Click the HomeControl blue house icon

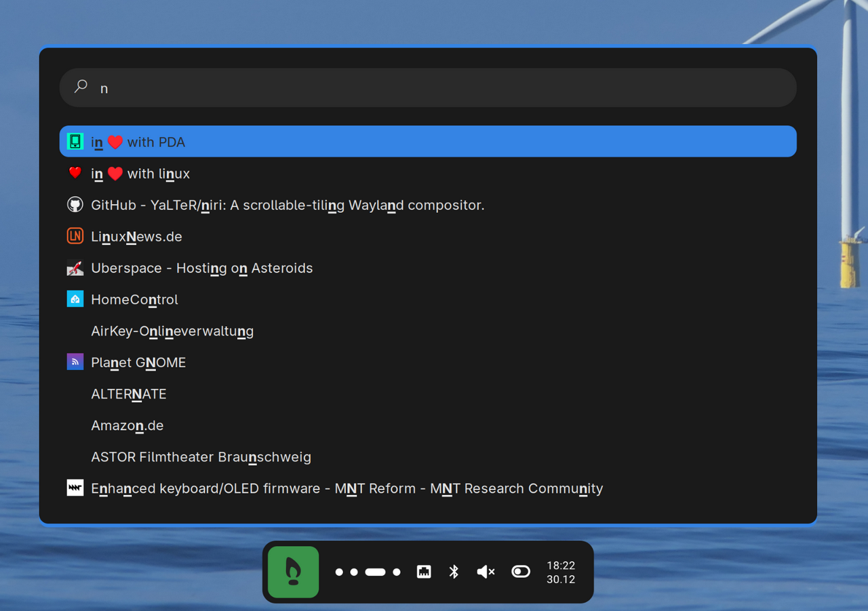(75, 299)
